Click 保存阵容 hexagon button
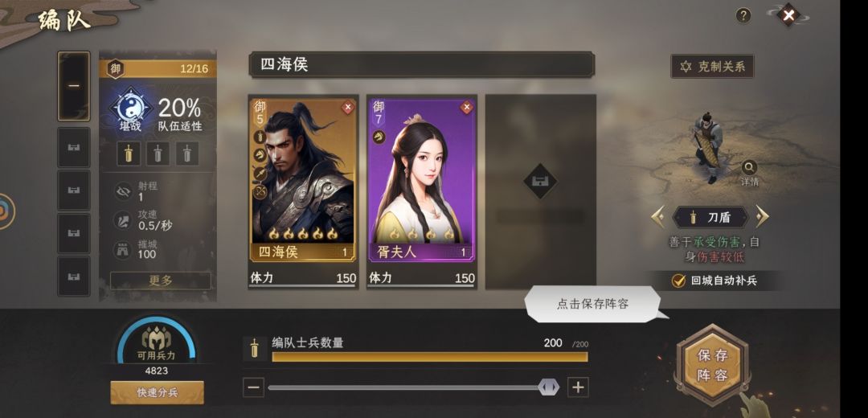 coord(712,365)
